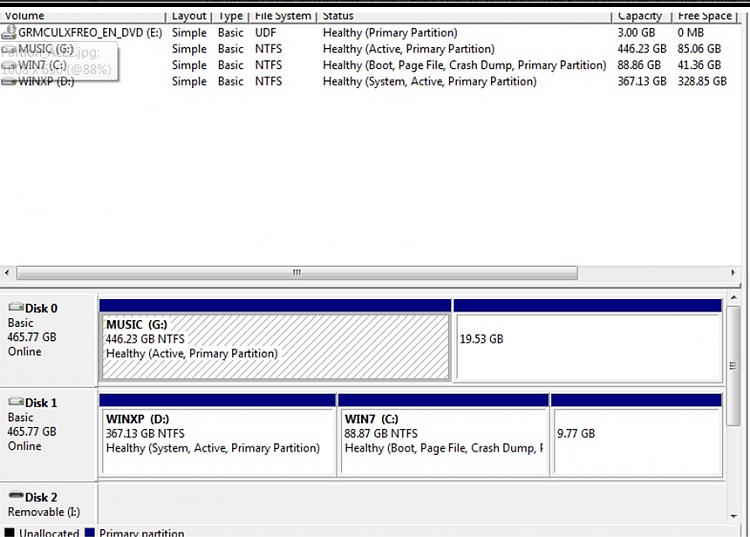Click the 0 MB free space value
Viewport: 750px width, 537px height.
[690, 33]
